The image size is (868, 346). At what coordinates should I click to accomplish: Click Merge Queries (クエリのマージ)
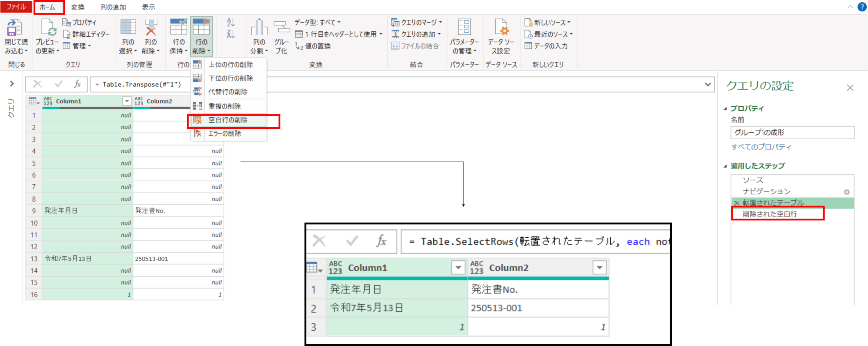416,22
